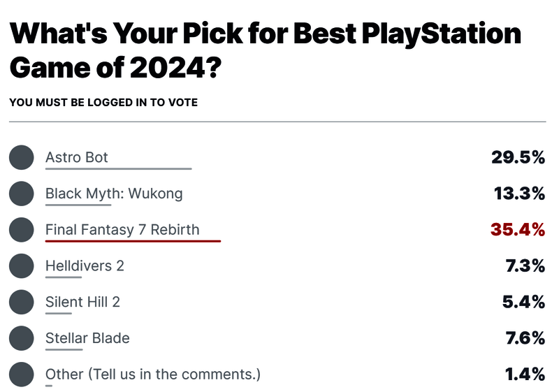
Task: Pick the Final Fantasy 7 Rebirth radio button
Action: click(x=22, y=230)
